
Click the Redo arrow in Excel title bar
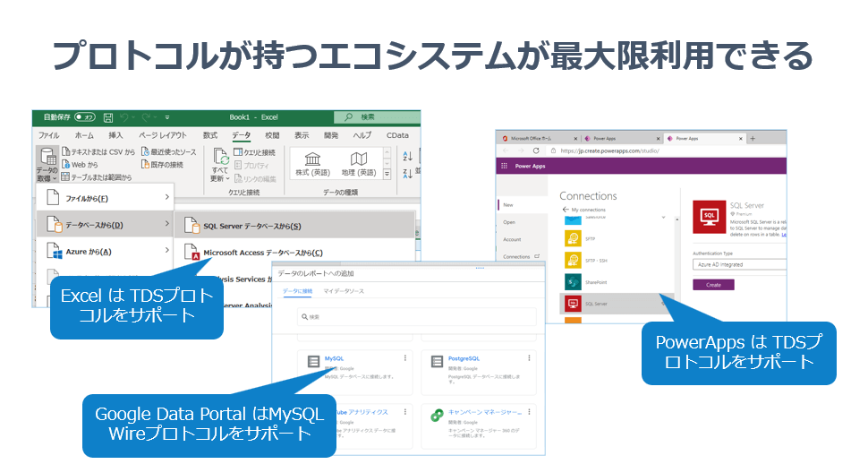(x=146, y=117)
